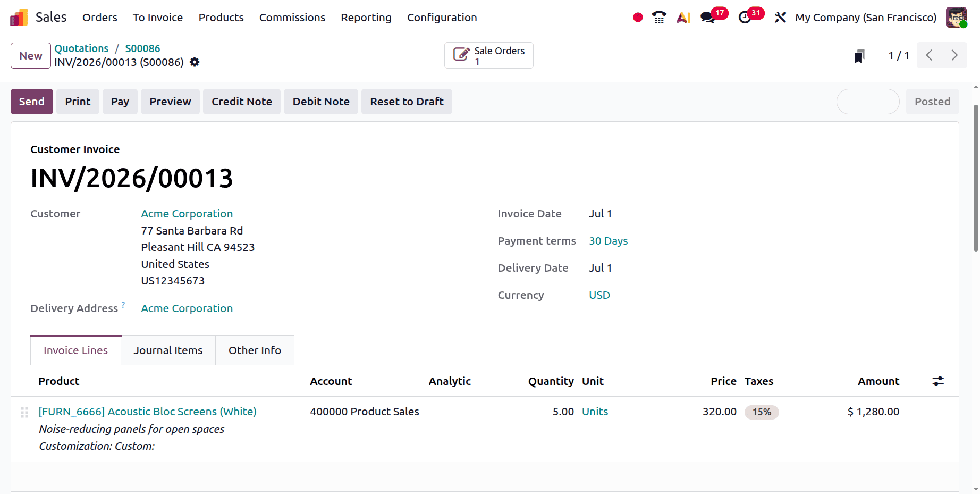Open the VoIP phone icon
The height and width of the screenshot is (494, 980).
click(x=659, y=18)
